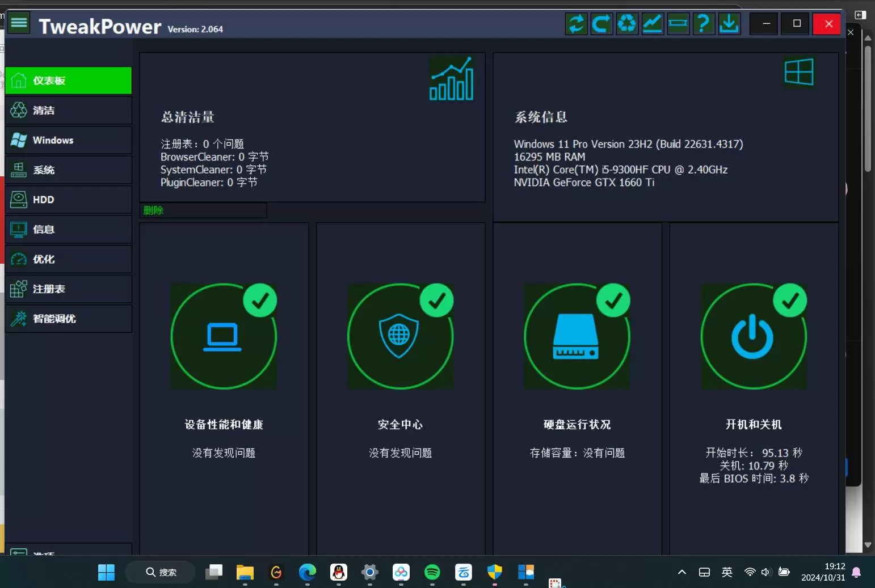Click the ticket-shaped rectangle toolbar icon

point(678,24)
